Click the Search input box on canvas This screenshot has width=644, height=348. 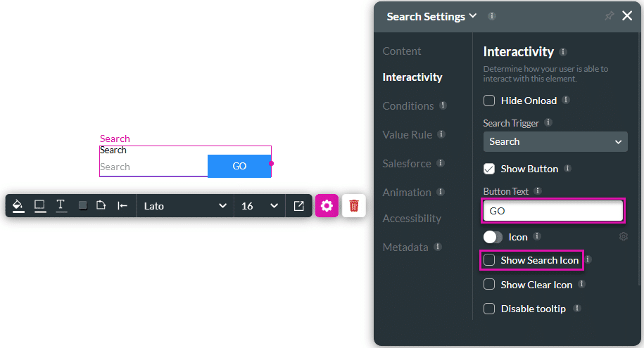[153, 166]
